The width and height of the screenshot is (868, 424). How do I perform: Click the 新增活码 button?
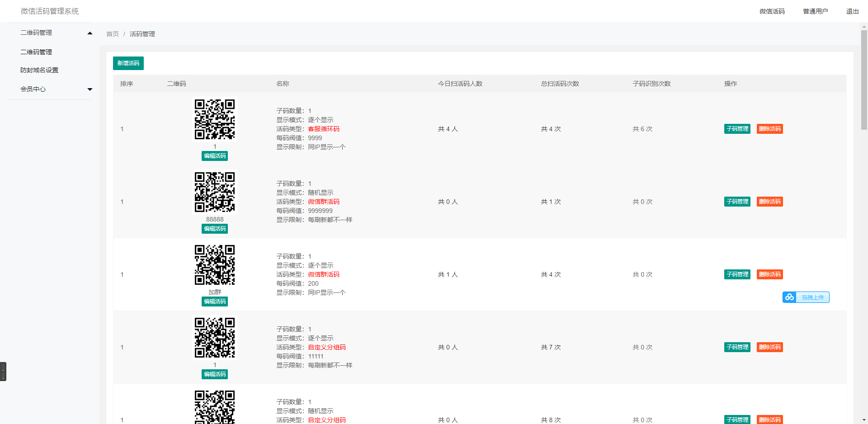tap(128, 63)
